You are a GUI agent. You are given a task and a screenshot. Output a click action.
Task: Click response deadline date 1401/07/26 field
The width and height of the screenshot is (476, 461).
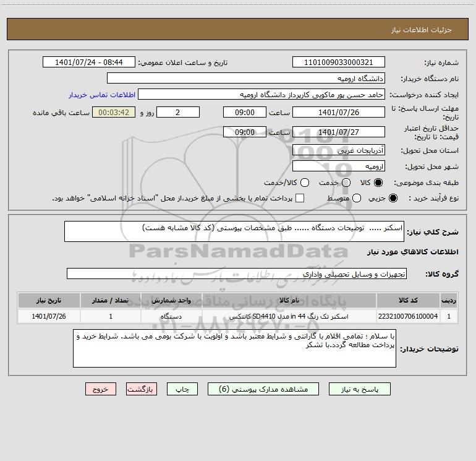coord(339,112)
